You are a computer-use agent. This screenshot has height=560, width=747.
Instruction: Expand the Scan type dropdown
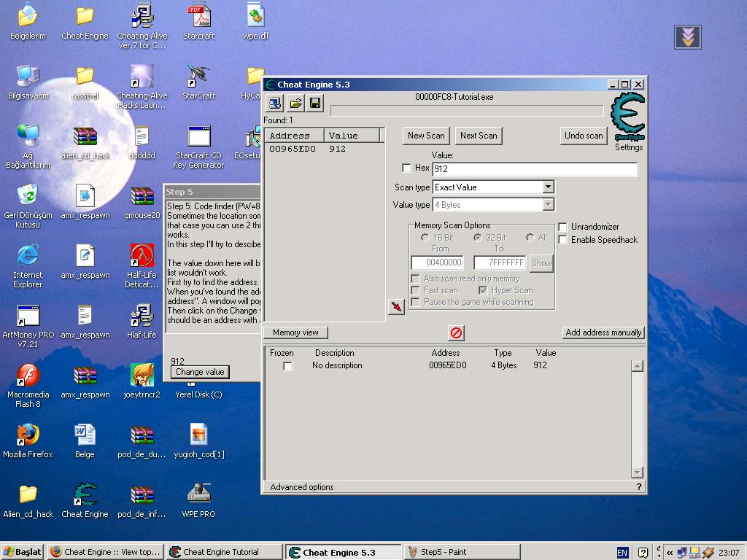pos(548,187)
